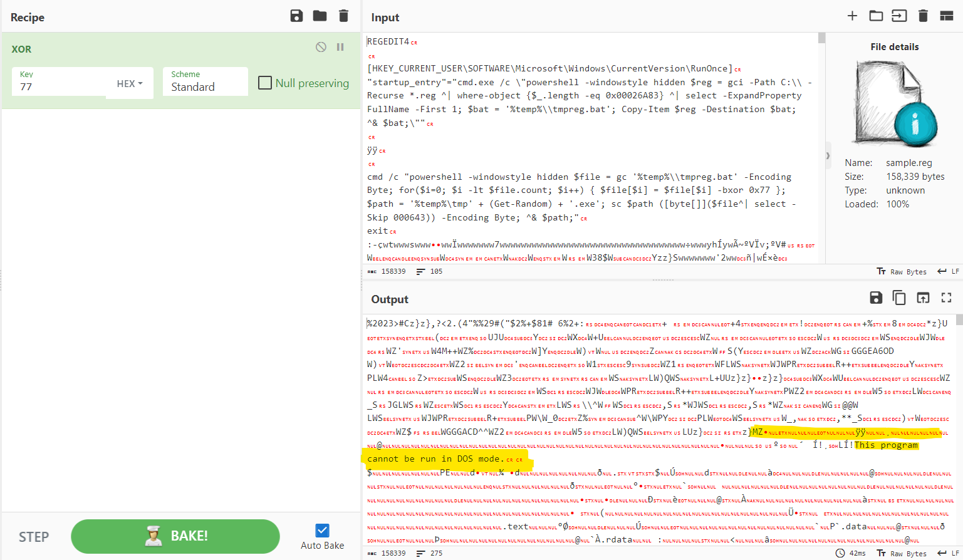Click the File details heading
The width and height of the screenshot is (963, 560).
click(895, 47)
